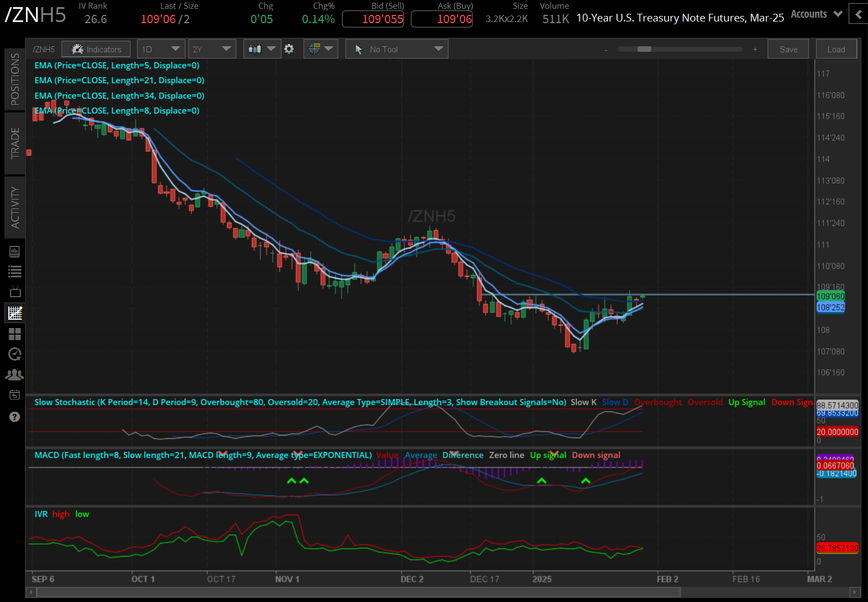Open the candlestick chart type dropdown
The height and width of the screenshot is (602, 868).
pyautogui.click(x=262, y=49)
